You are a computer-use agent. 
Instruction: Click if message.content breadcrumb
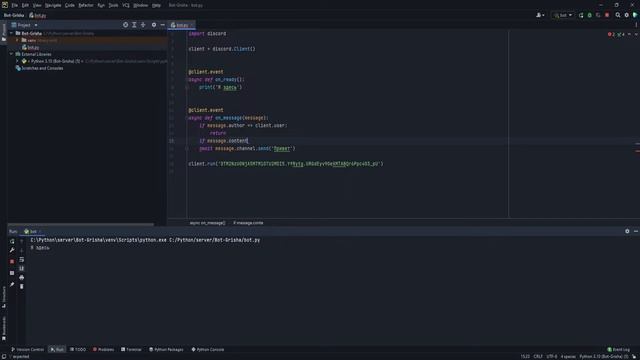(248, 223)
